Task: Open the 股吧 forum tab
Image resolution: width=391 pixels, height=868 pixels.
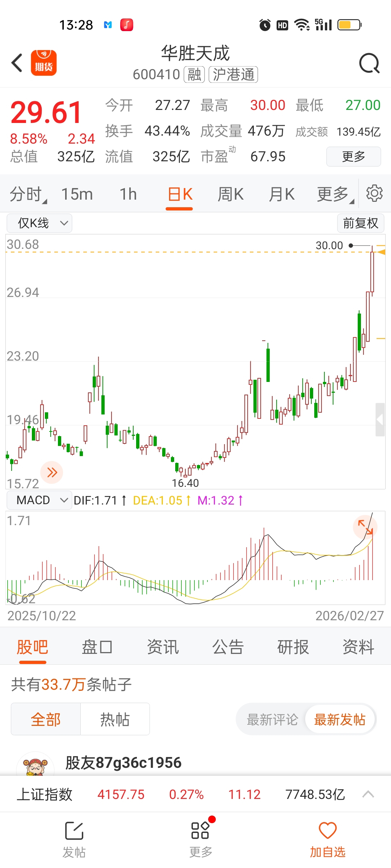Action: coord(33,647)
